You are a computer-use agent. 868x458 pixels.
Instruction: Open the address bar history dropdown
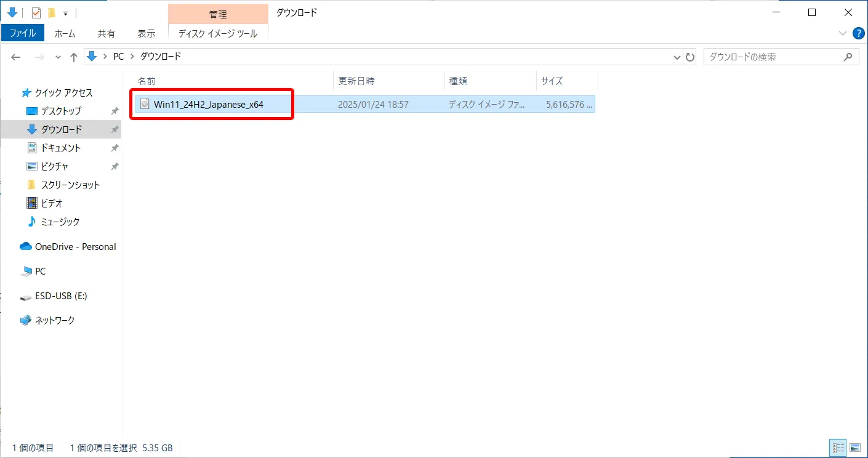pos(678,57)
